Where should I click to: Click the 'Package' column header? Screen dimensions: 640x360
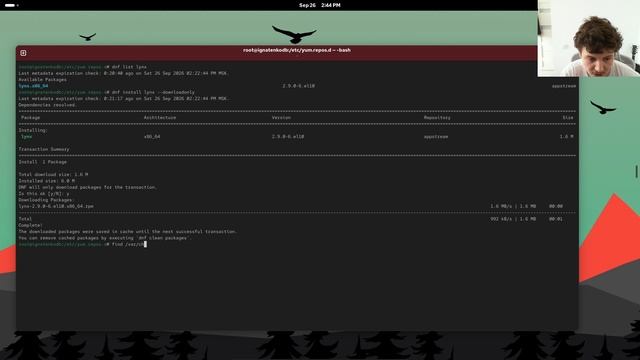pyautogui.click(x=31, y=118)
